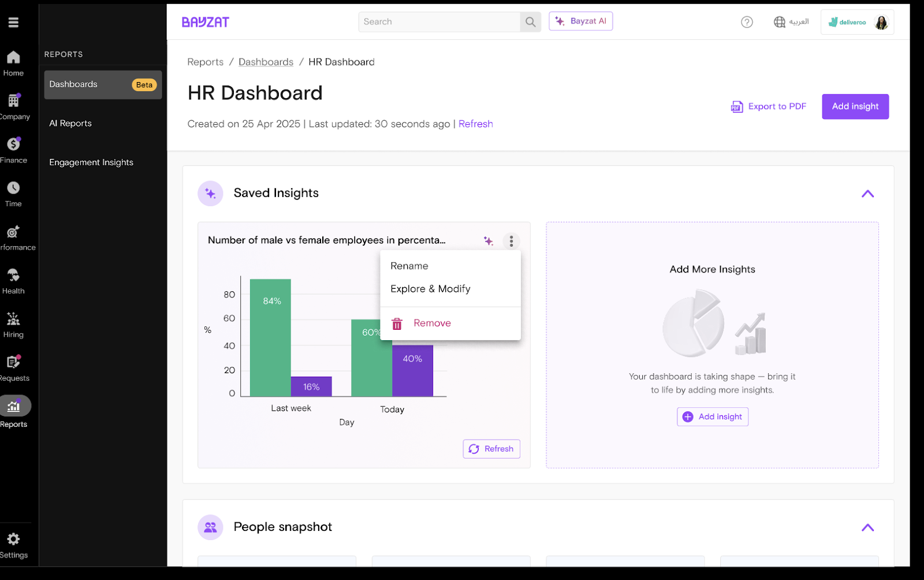Click the trash icon beside Remove
924x580 pixels.
pyautogui.click(x=397, y=324)
